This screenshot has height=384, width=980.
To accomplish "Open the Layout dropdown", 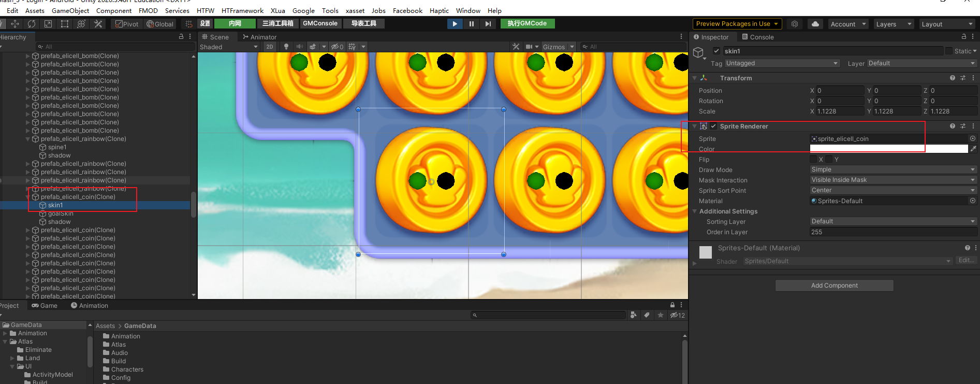I will point(948,24).
